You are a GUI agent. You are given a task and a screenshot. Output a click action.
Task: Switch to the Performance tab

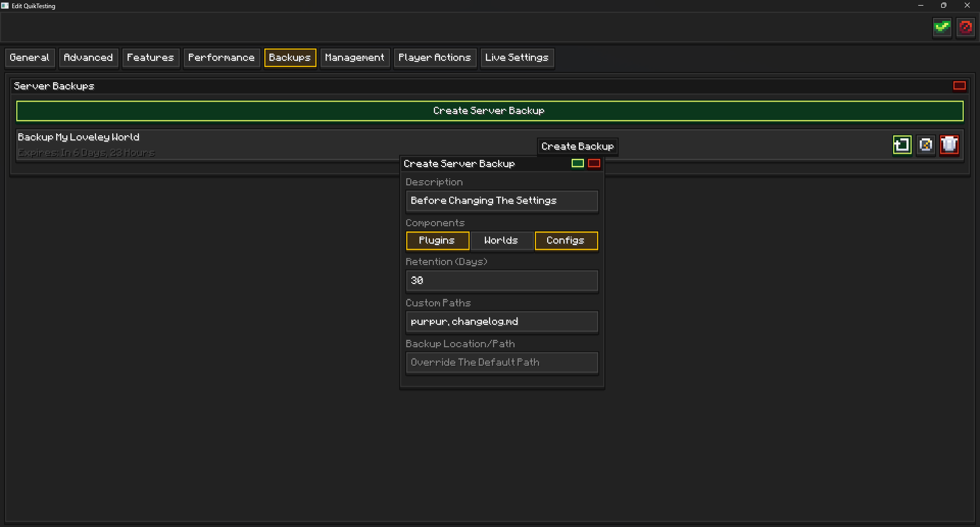222,58
